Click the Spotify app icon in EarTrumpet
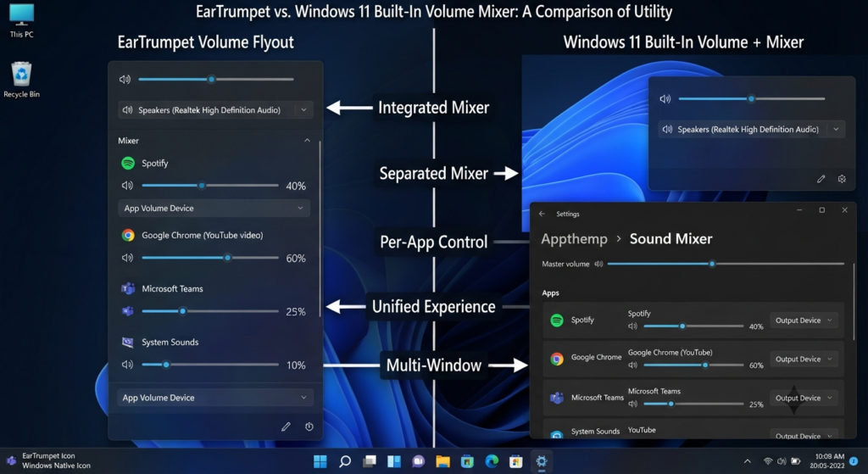The width and height of the screenshot is (868, 474). (128, 163)
